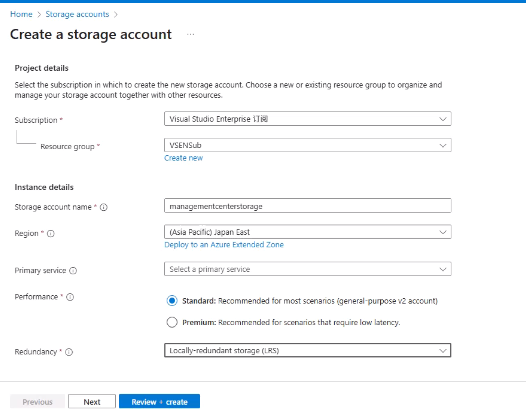Click Deploy to an Azure Extended Zone link

pos(224,245)
